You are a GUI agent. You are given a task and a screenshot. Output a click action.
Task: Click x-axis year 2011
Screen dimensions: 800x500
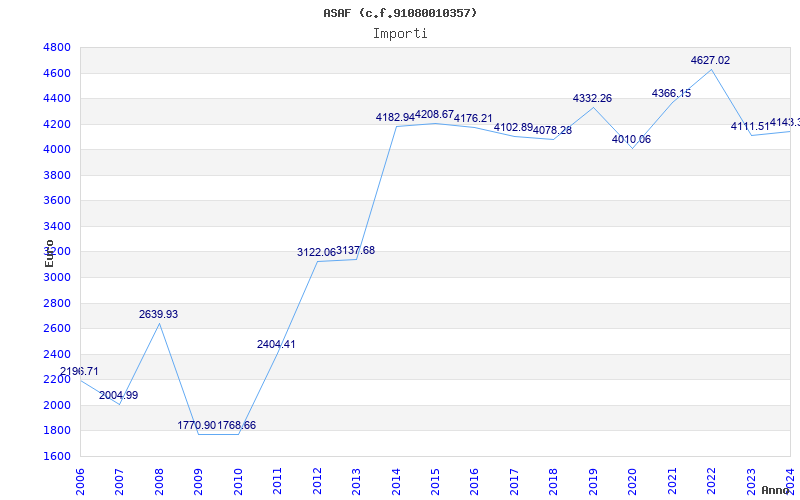(x=277, y=482)
